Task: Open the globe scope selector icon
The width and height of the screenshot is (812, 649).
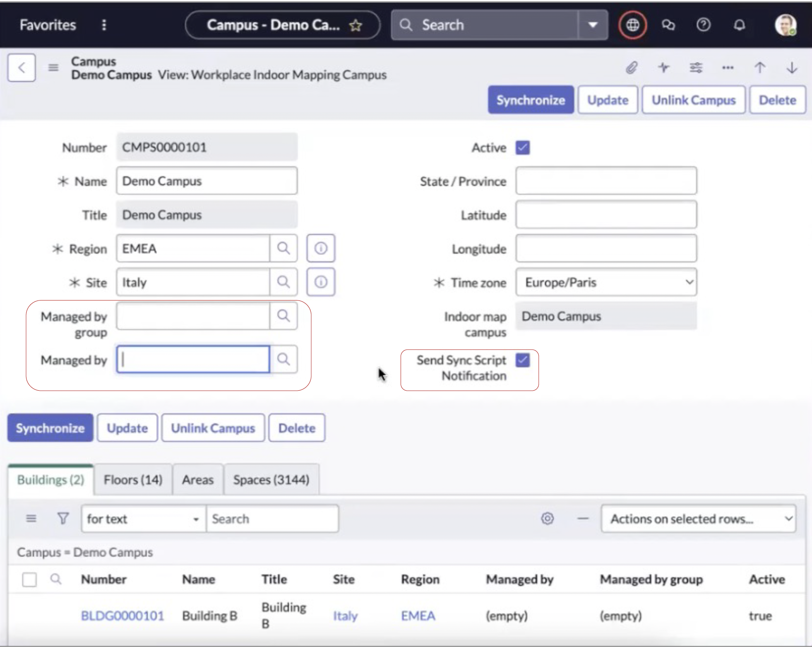Action: coord(632,25)
